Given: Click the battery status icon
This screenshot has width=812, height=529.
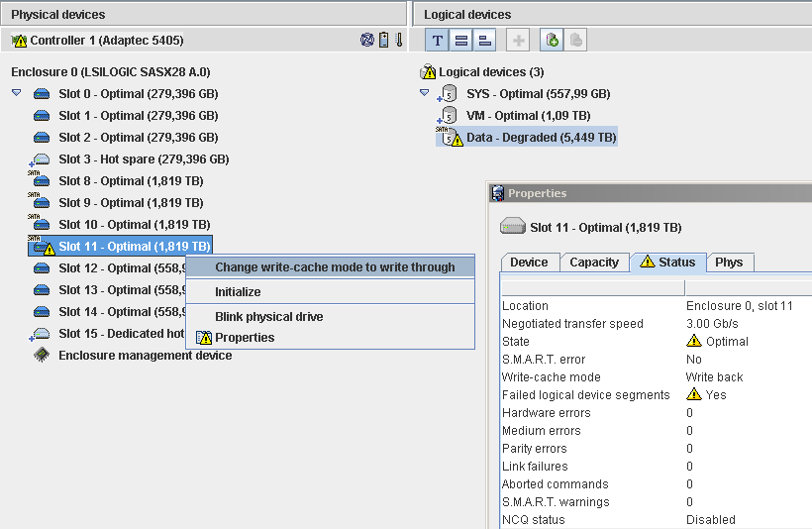Looking at the screenshot, I should click(383, 41).
